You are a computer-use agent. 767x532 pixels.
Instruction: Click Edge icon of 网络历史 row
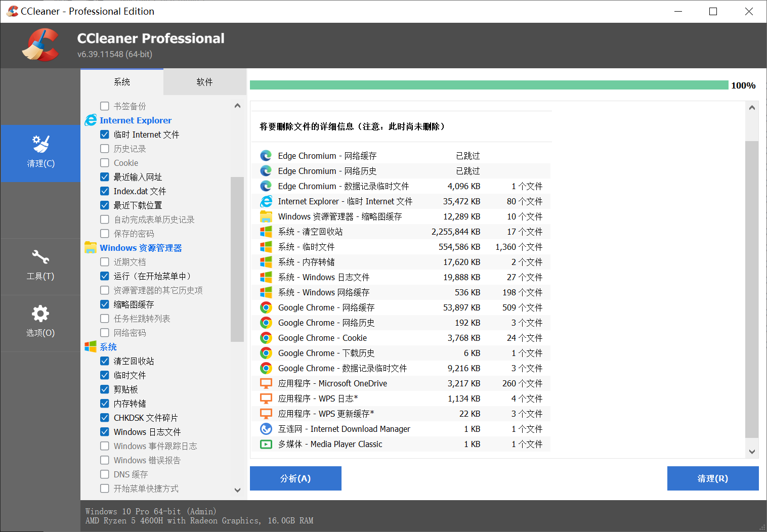[266, 171]
